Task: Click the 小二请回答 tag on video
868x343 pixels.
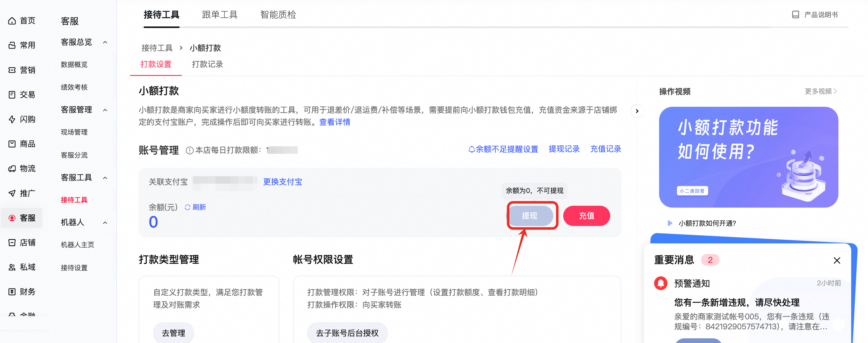Action: tap(692, 191)
